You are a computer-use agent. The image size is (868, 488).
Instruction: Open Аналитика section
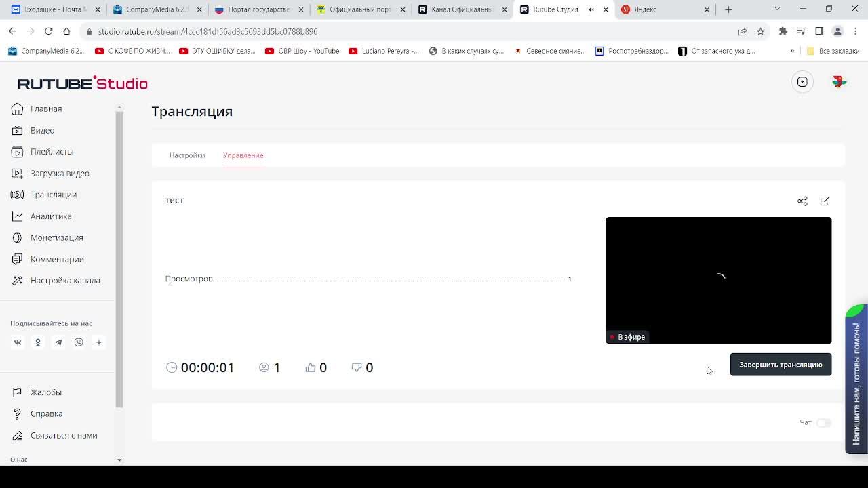click(51, 216)
